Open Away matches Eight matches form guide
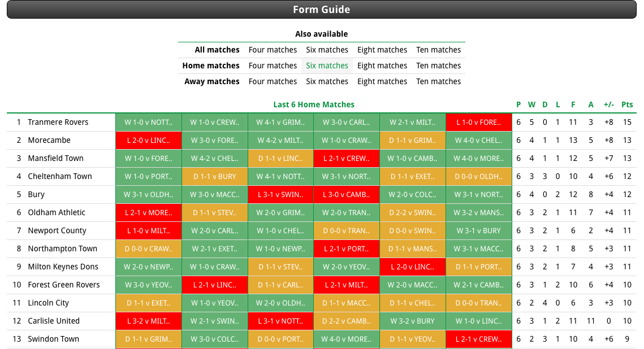The width and height of the screenshot is (644, 349). 382,82
